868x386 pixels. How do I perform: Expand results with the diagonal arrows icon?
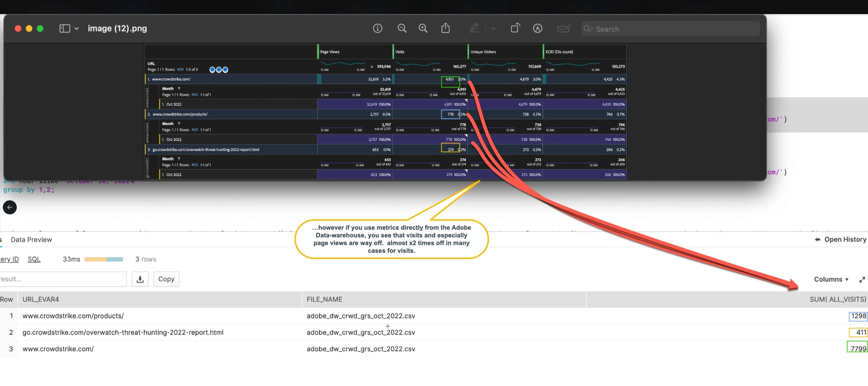pyautogui.click(x=862, y=279)
